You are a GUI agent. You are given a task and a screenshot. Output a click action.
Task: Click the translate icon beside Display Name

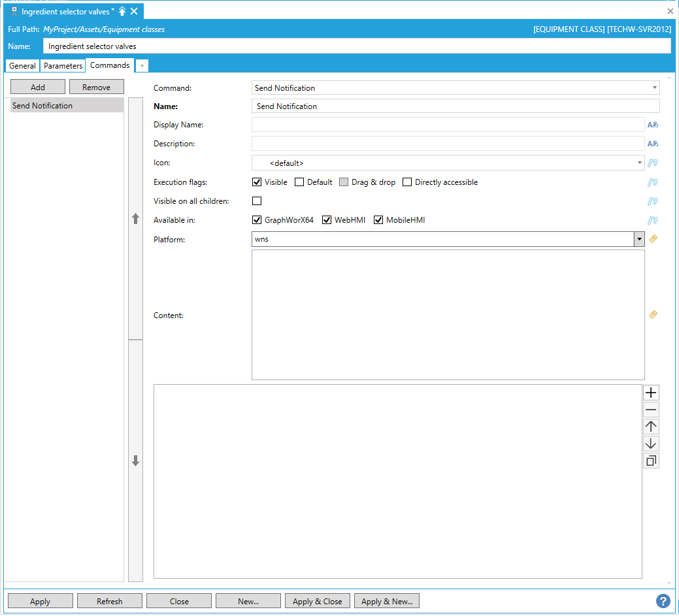coord(652,125)
